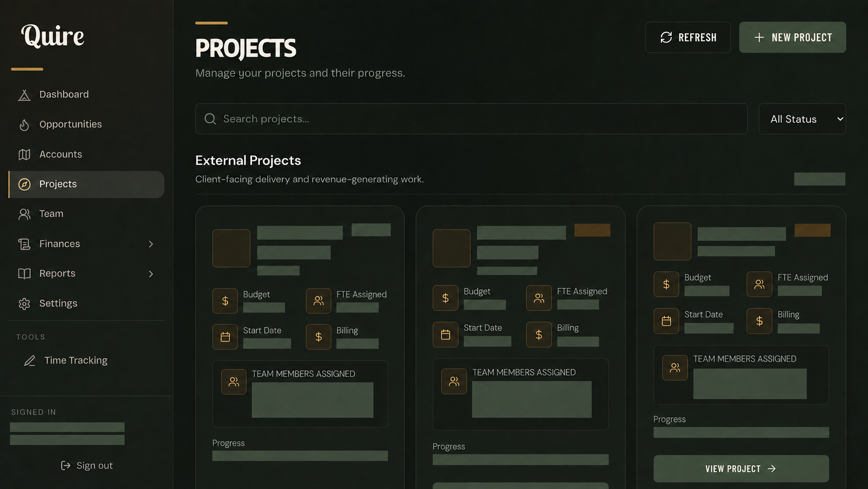The image size is (868, 489).
Task: Open Opportunities in the sidebar
Action: tap(86, 125)
